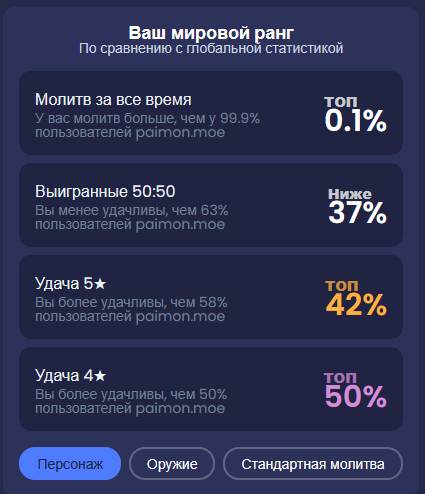Click the Выигранные 50:50 card
The image size is (425, 494).
(x=211, y=205)
